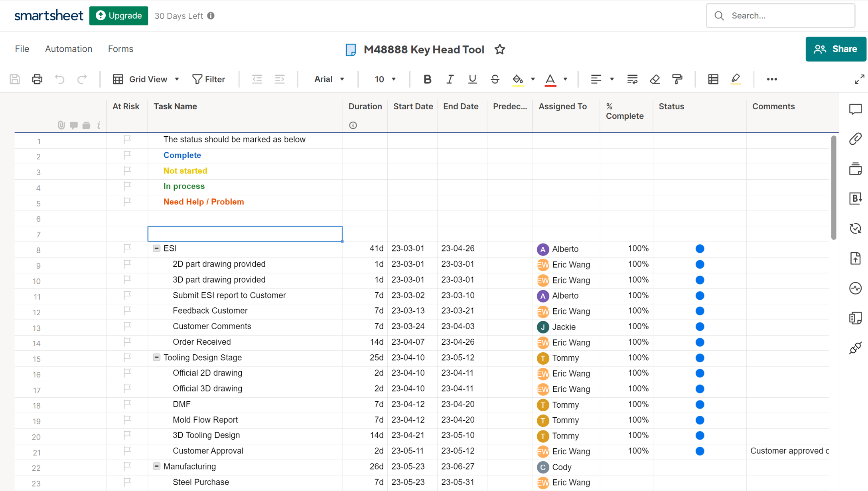Expand sheet to full screen
Image resolution: width=868 pixels, height=491 pixels.
[x=859, y=79]
